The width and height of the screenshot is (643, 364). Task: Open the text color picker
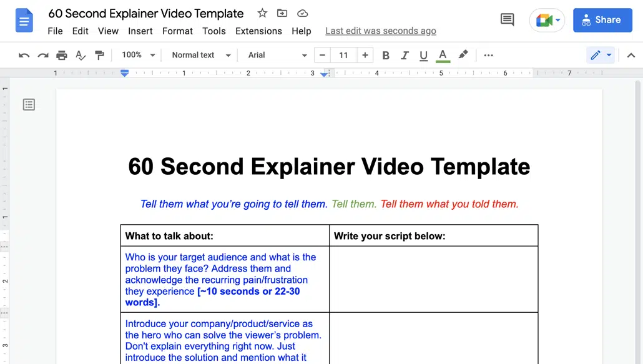pos(443,55)
